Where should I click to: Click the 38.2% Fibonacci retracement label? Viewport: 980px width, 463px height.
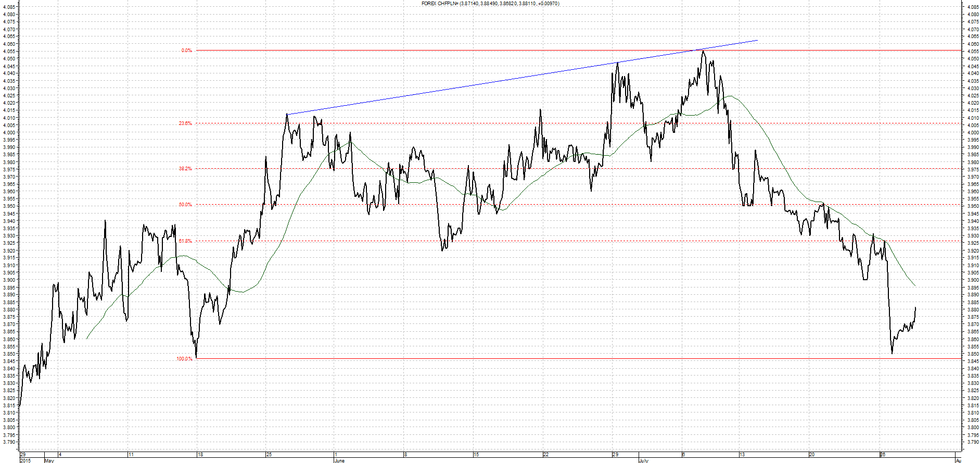185,169
